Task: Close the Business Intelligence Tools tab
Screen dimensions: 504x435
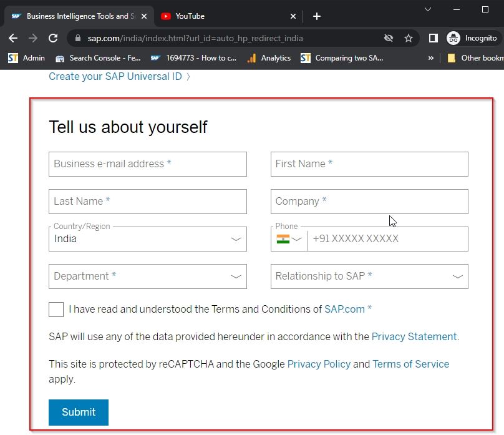Action: pyautogui.click(x=144, y=16)
